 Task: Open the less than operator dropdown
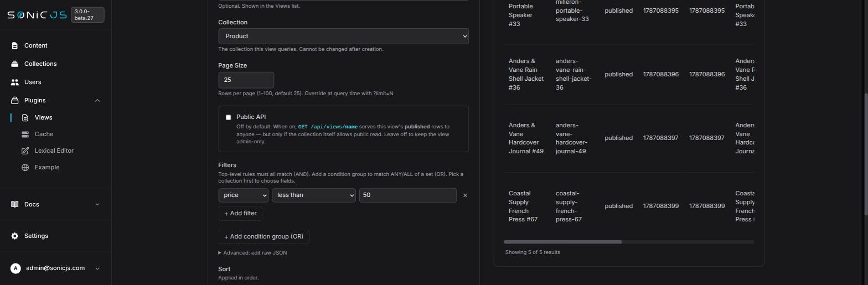313,195
